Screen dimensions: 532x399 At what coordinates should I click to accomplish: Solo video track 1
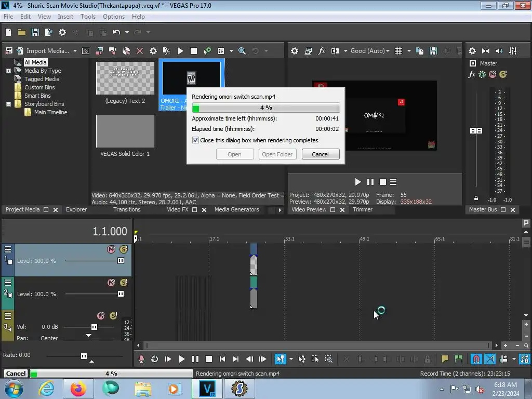click(124, 249)
